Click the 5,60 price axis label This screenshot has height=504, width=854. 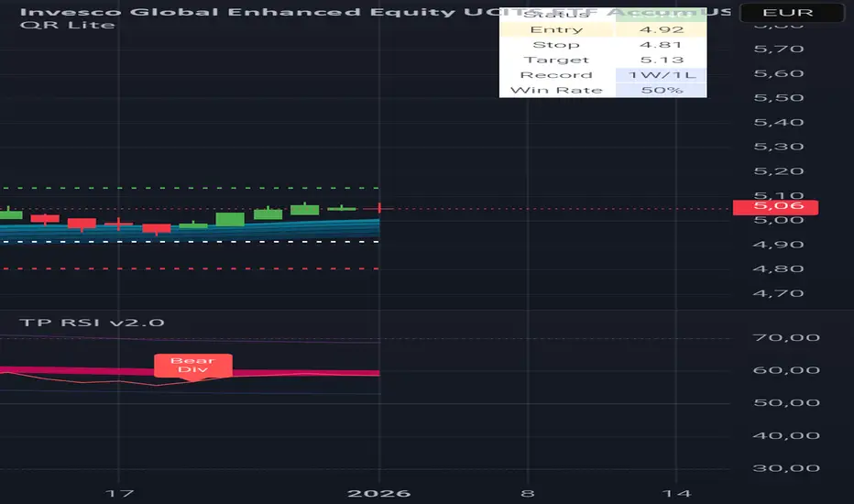pyautogui.click(x=779, y=73)
